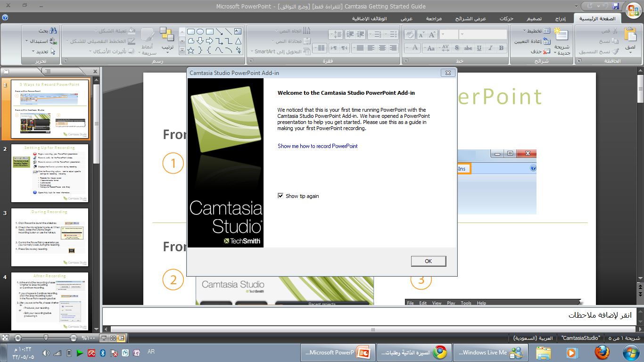Image resolution: width=644 pixels, height=362 pixels.
Task: Click the Delete slide icon
Action: (x=546, y=51)
